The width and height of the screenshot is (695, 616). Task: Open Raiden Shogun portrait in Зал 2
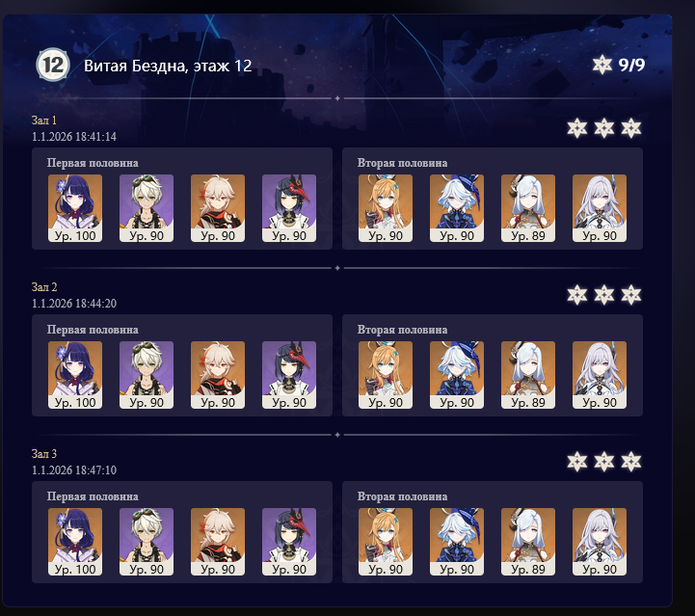coord(75,375)
